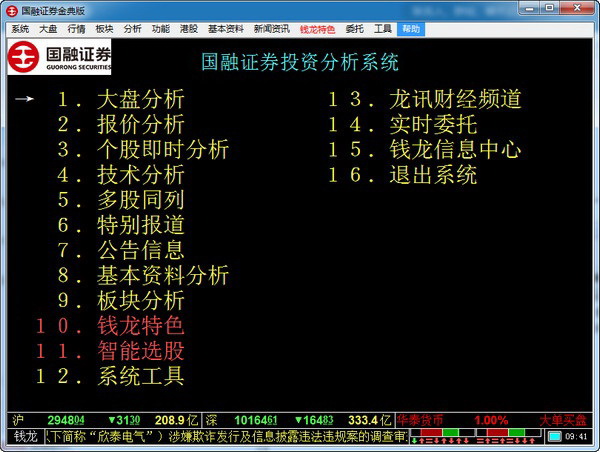Choose 9. 板块分析 entry
Image resolution: width=600 pixels, height=452 pixels.
point(121,300)
